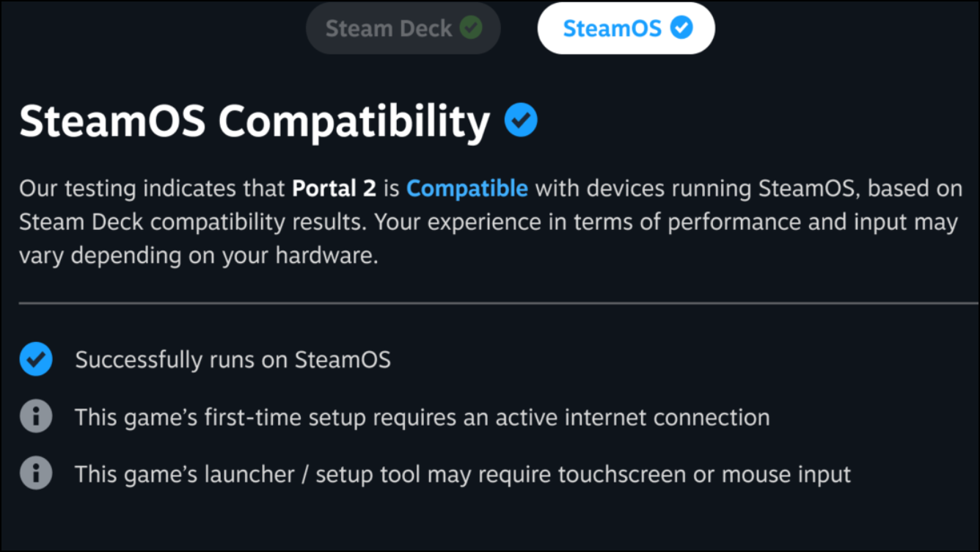Screen dimensions: 980x552
Task: Click the compatibility description paragraph
Action: coord(491,222)
